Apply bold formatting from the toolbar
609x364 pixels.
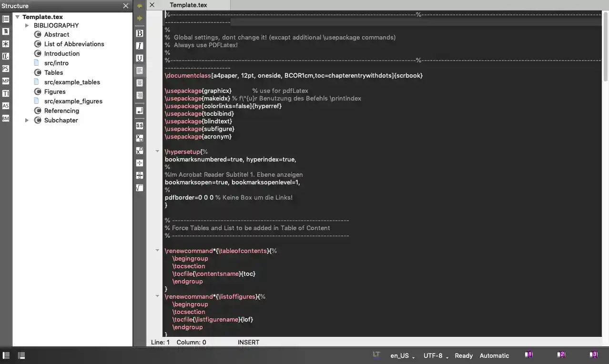(140, 33)
